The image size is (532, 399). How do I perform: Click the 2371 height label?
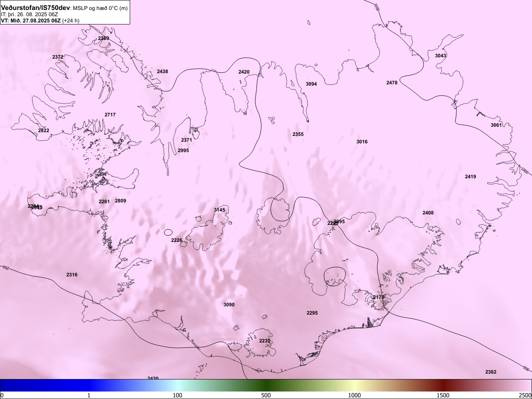pyautogui.click(x=187, y=140)
